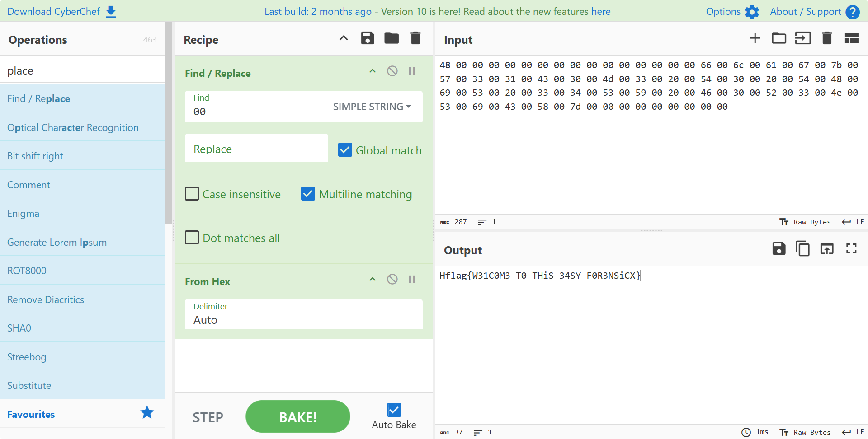Enable Dot matches all checkbox
This screenshot has height=439, width=868.
(x=192, y=238)
